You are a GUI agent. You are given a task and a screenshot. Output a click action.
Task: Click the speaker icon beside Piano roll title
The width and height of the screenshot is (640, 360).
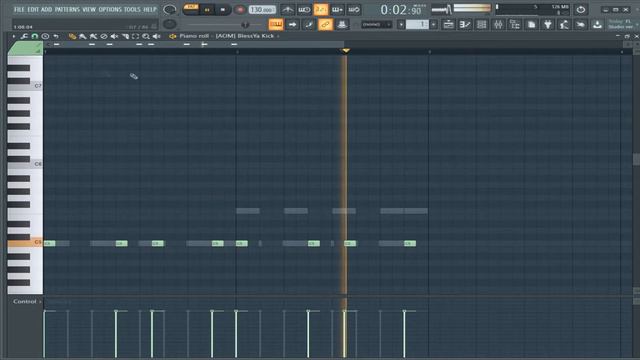pyautogui.click(x=173, y=36)
